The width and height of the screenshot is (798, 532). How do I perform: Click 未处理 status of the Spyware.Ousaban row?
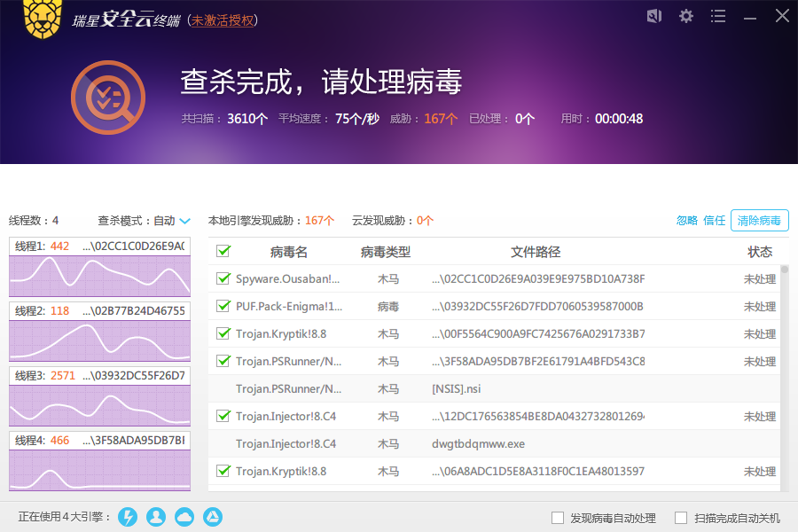(759, 279)
